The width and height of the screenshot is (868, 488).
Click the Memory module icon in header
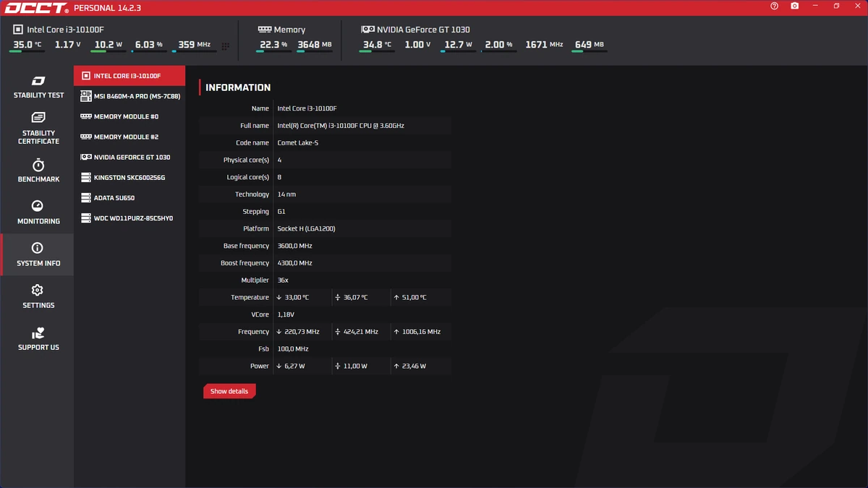[x=264, y=30]
